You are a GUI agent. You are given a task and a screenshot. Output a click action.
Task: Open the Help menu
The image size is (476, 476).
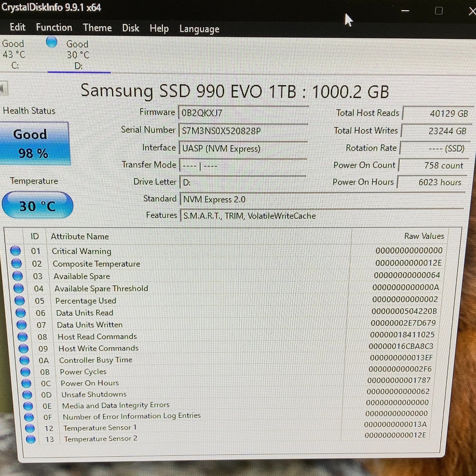[x=159, y=29]
